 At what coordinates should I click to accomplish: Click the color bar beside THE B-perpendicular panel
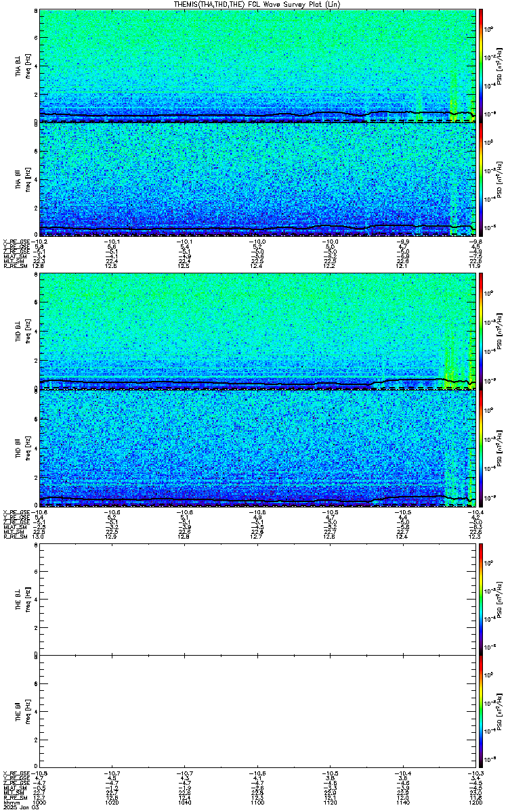481,599
